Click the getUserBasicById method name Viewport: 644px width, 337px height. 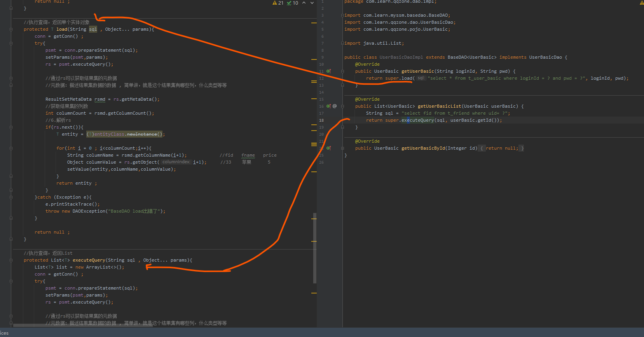423,148
